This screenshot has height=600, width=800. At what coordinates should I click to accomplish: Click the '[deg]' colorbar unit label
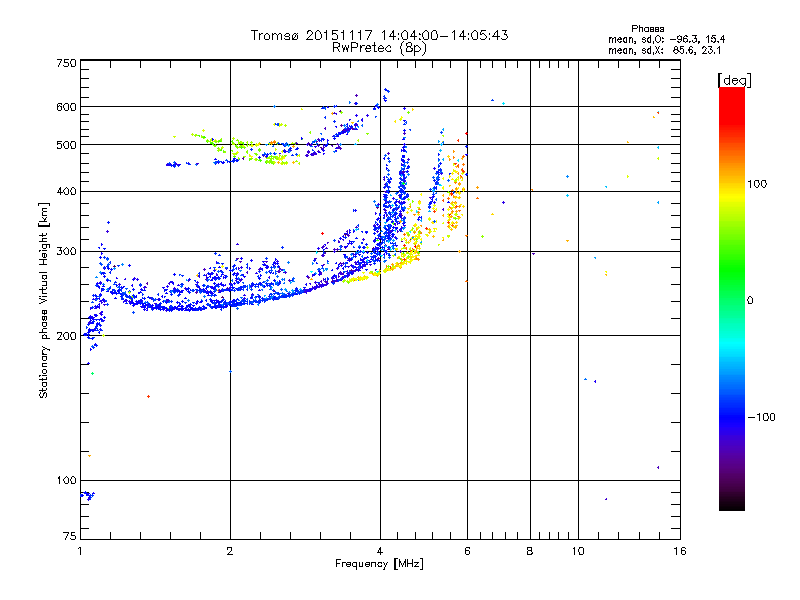click(x=734, y=81)
